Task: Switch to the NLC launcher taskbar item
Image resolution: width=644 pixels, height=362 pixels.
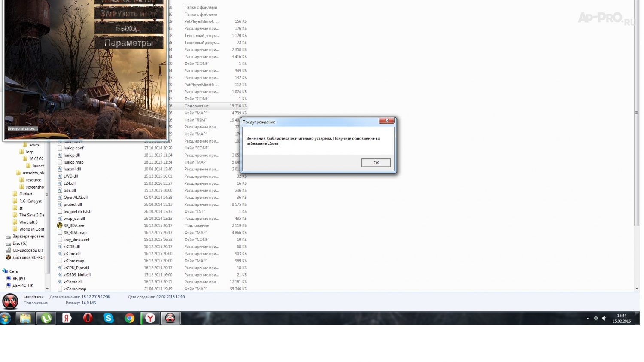Action: 170,318
